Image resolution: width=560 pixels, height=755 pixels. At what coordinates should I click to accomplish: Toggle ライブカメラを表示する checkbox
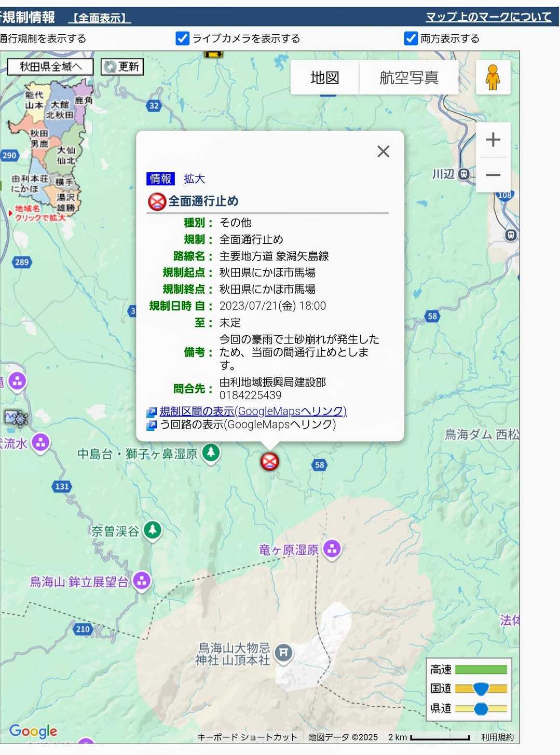(183, 38)
